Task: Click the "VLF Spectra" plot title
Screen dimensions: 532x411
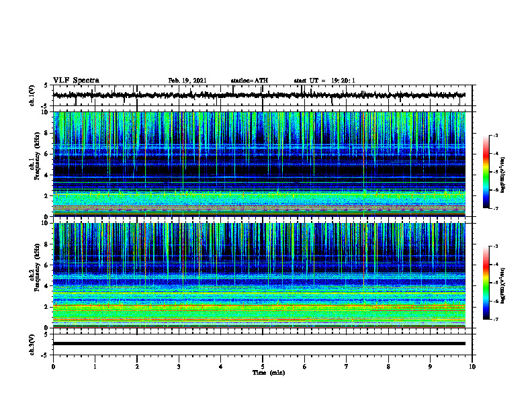Action: [x=76, y=81]
